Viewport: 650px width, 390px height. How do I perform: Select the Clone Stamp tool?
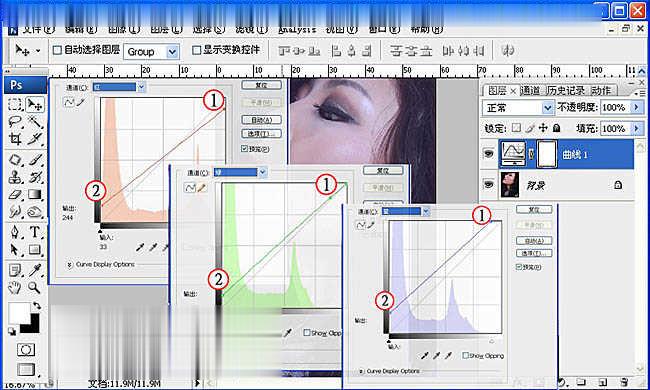tap(15, 177)
